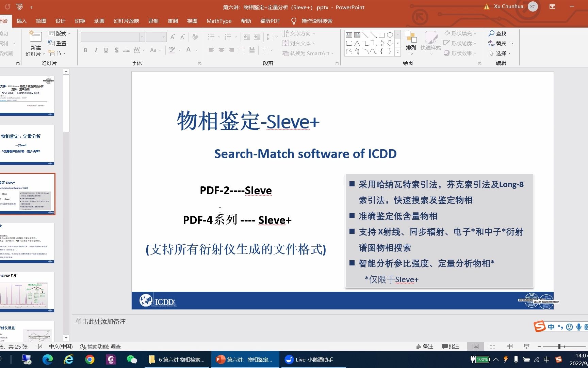Open Shape Outline (形状轮廓) color menu
This screenshot has height=368, width=588.
[x=460, y=43]
